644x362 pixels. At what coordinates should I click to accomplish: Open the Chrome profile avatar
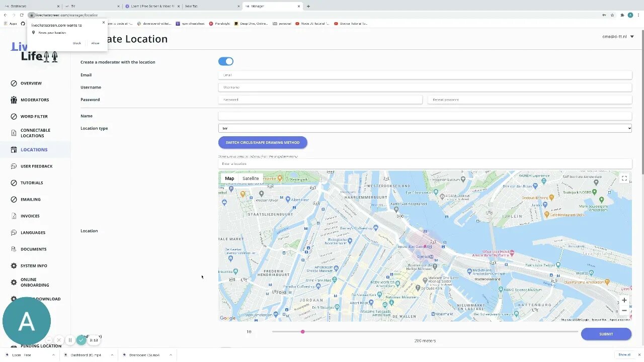pyautogui.click(x=630, y=15)
